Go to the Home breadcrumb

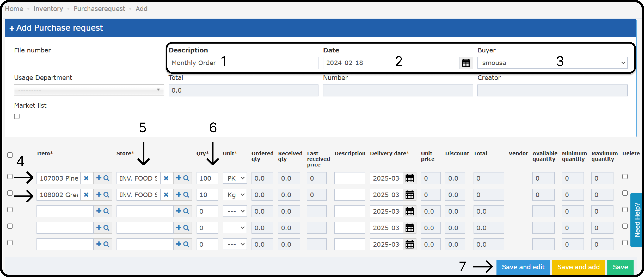14,9
